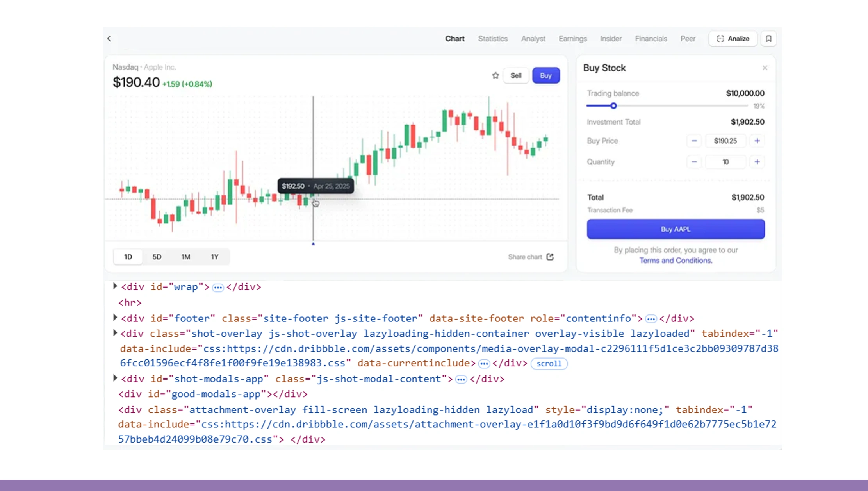Click the ellipsis to reveal shot-modals-app contents

[x=461, y=379]
